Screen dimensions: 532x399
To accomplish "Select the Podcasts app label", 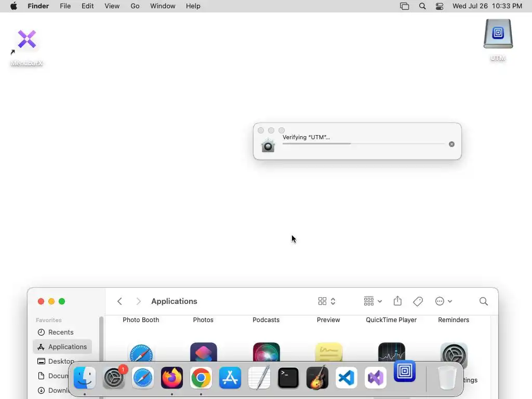I will (266, 320).
